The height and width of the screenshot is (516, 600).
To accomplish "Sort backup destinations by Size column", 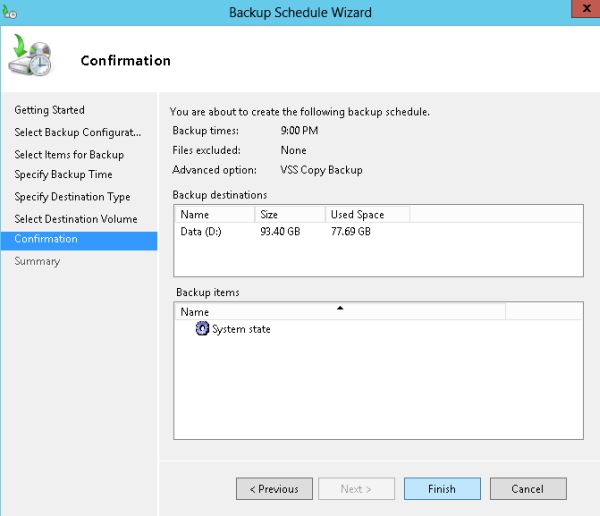I will click(x=290, y=214).
